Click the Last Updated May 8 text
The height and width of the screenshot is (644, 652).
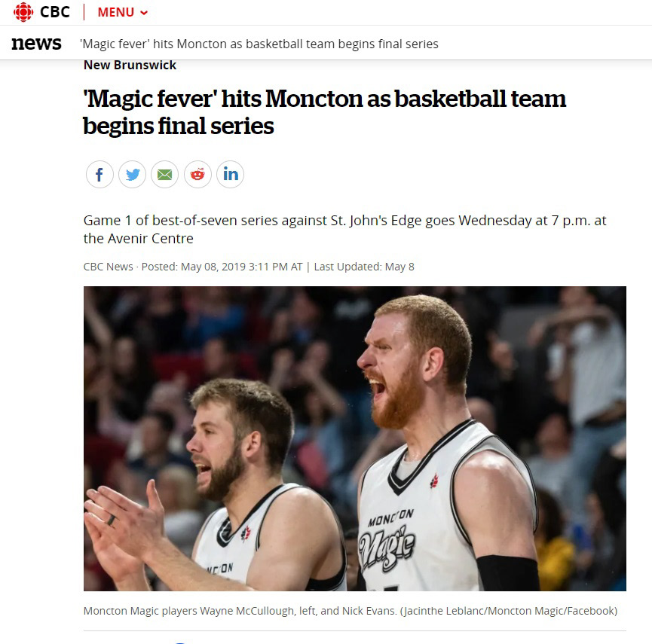364,267
